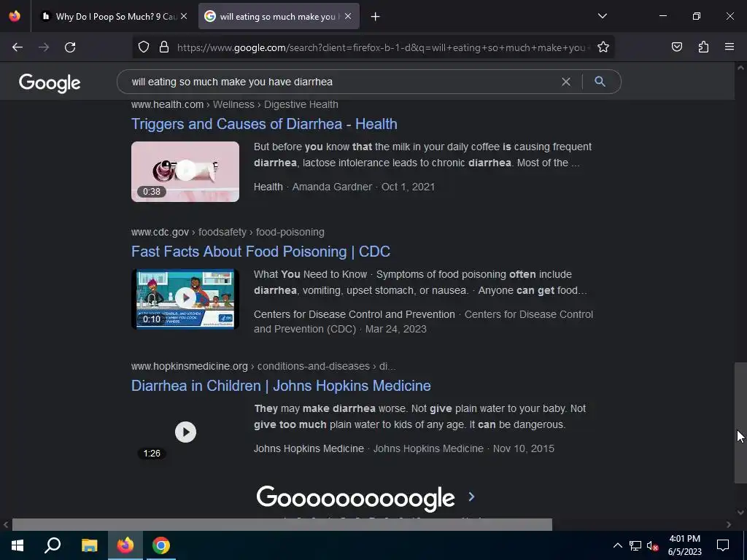Click the vertical scrollbar thumb
The height and width of the screenshot is (560, 747).
740,423
